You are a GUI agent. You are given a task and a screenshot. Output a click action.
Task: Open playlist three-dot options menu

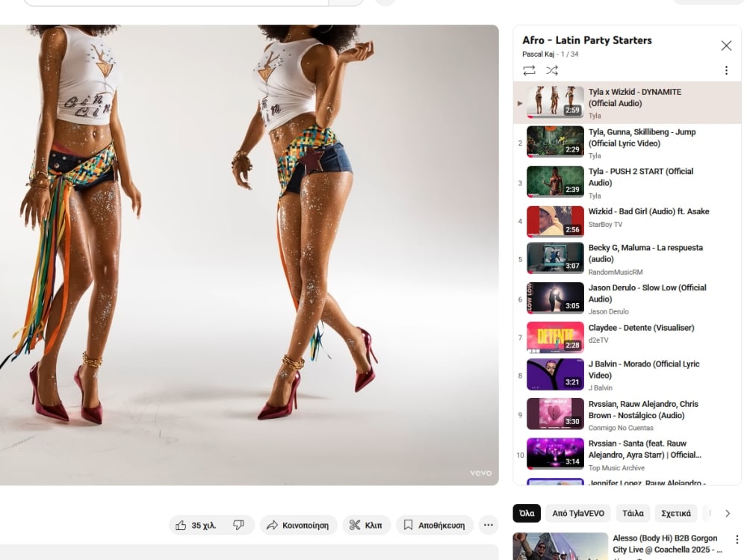[x=726, y=70]
